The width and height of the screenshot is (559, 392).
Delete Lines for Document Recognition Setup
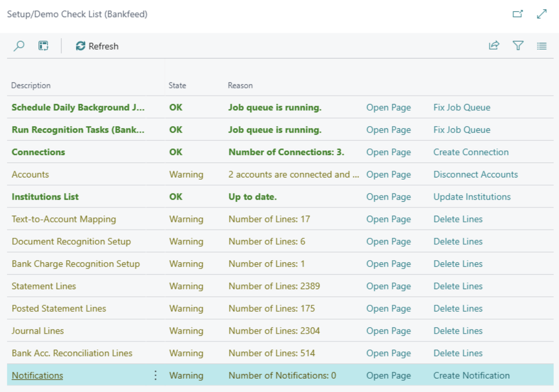[x=458, y=242]
